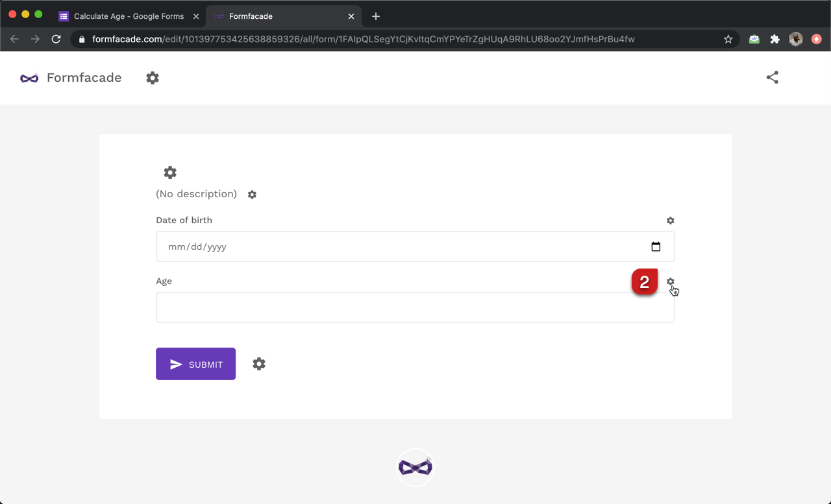The height and width of the screenshot is (504, 831).
Task: Select the Formfacade browser tab
Action: click(279, 16)
